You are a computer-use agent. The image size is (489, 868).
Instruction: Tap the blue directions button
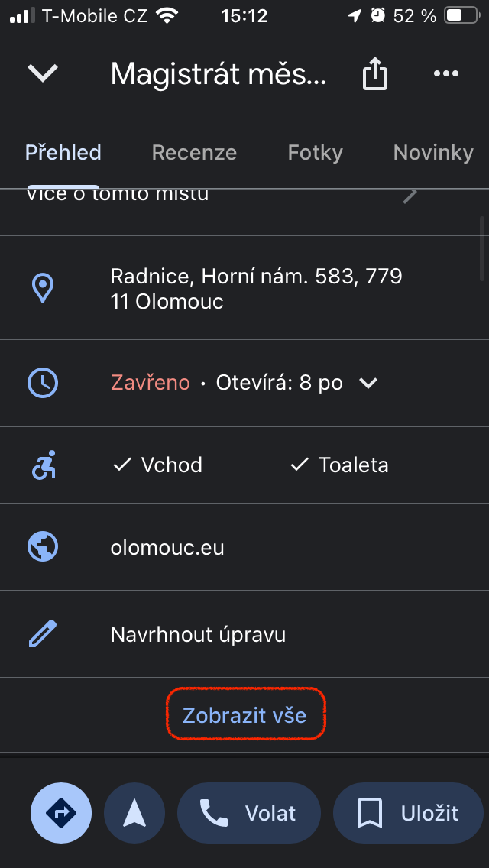coord(61,814)
